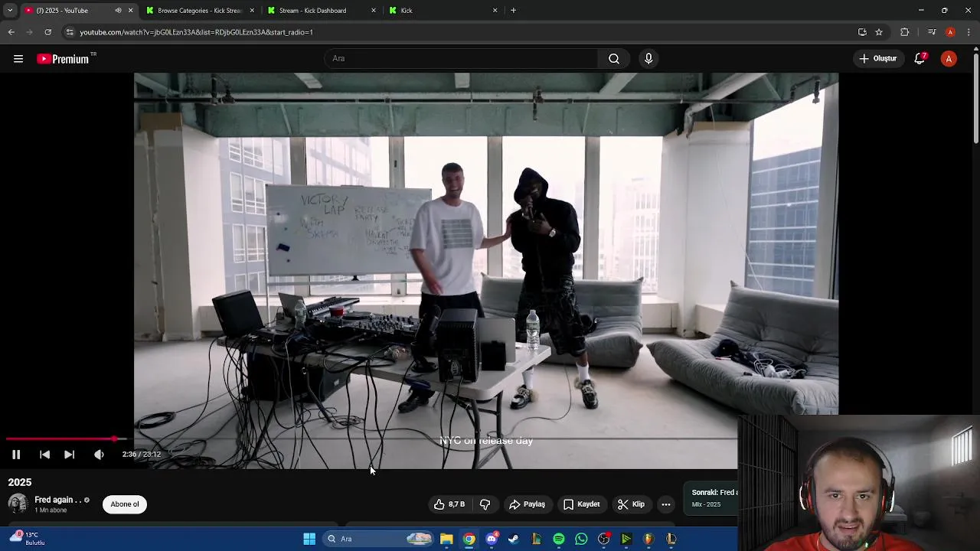980x551 pixels.
Task: Open more actions three-dot menu
Action: [x=666, y=504]
